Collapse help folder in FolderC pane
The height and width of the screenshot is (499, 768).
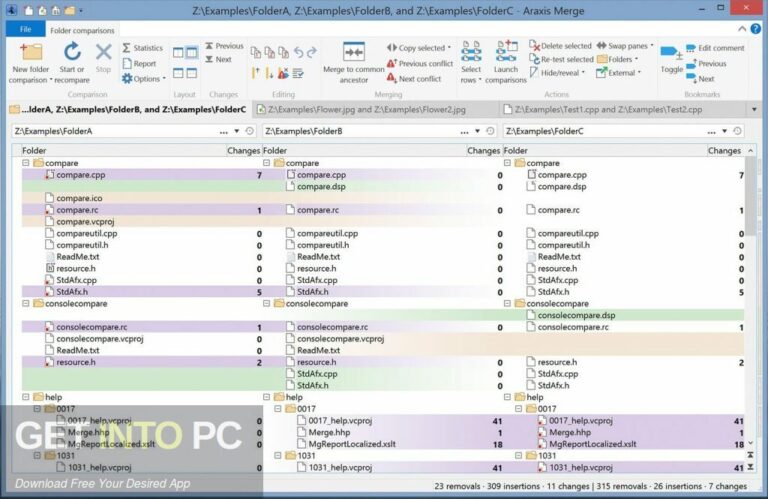(507, 397)
